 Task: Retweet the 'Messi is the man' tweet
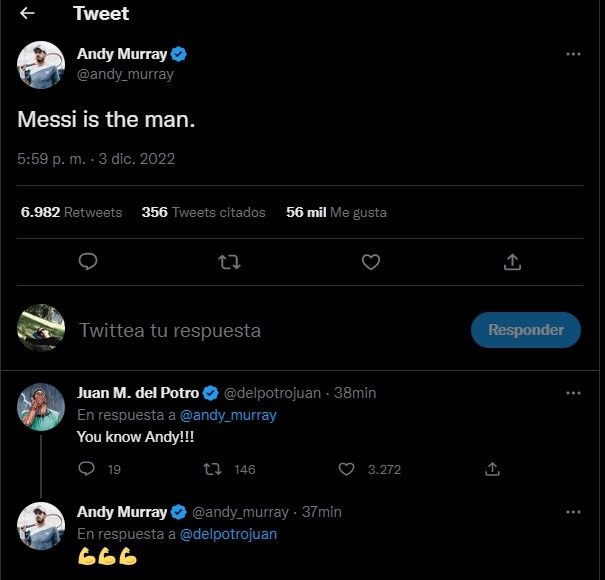pyautogui.click(x=229, y=262)
